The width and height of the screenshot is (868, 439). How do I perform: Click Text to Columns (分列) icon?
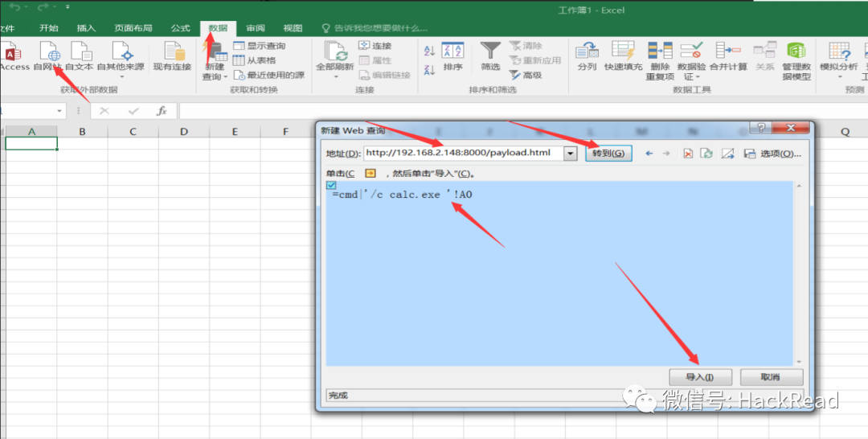[x=587, y=51]
